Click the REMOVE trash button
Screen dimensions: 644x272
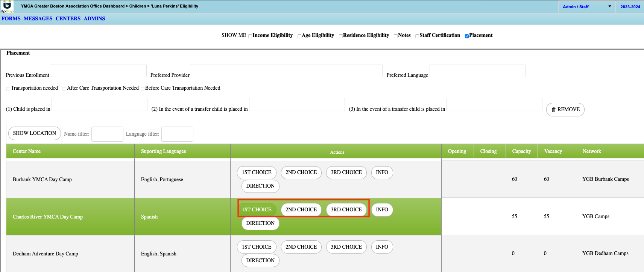(565, 110)
